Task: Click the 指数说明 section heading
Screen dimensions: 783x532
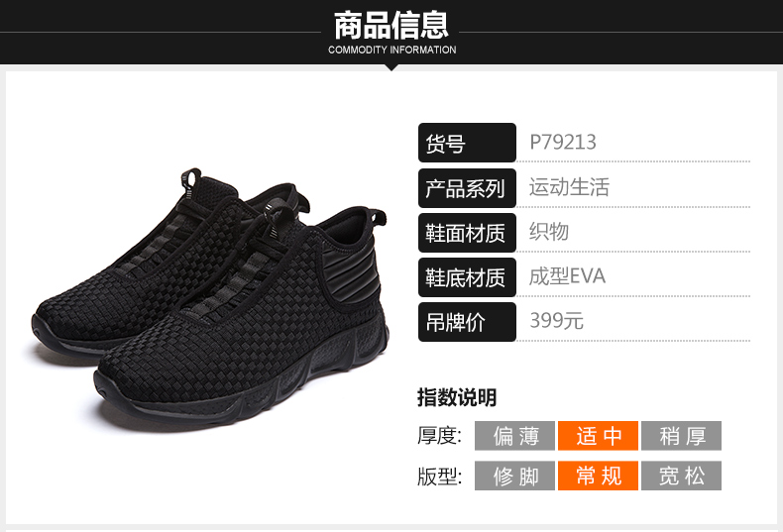Action: coord(457,397)
